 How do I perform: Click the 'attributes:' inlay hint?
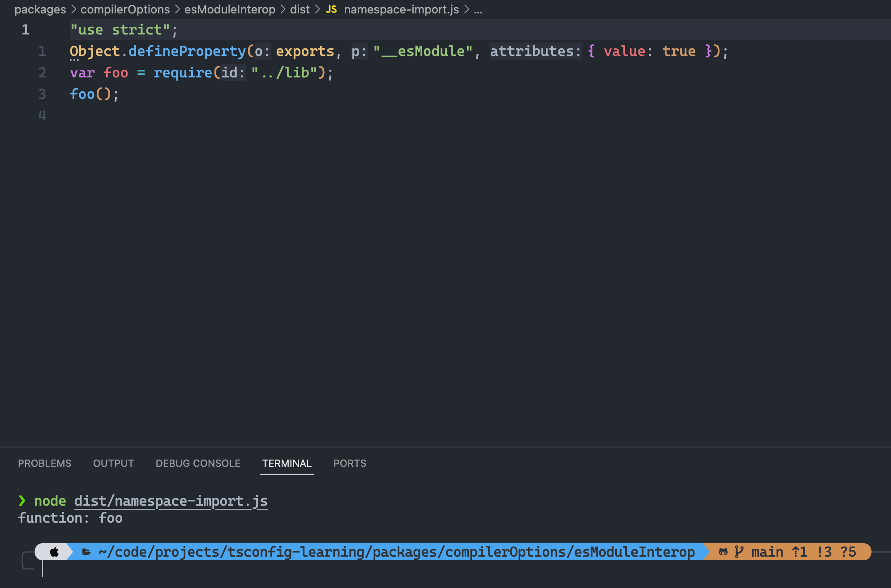click(x=535, y=51)
